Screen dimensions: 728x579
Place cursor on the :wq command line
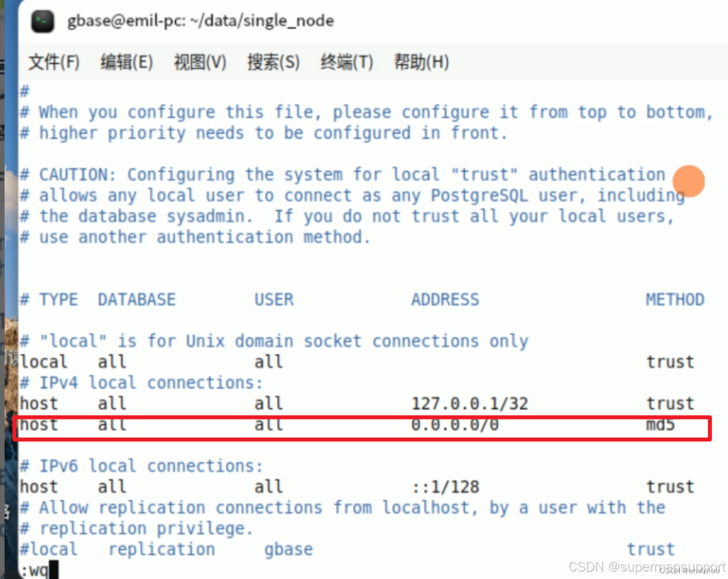pyautogui.click(x=36, y=570)
